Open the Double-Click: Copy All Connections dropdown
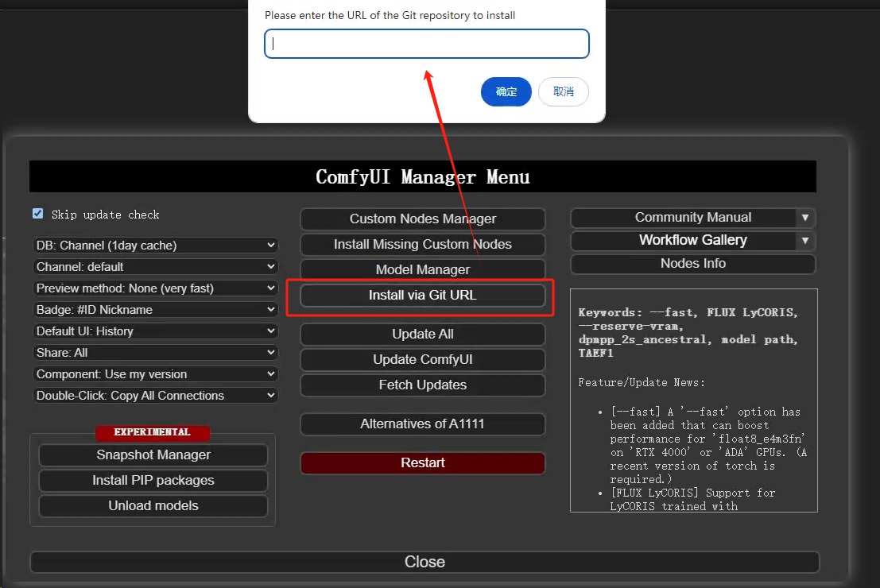880x588 pixels. [x=156, y=396]
